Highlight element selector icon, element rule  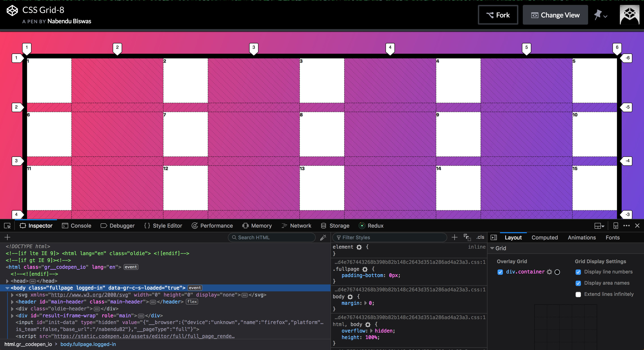click(359, 247)
